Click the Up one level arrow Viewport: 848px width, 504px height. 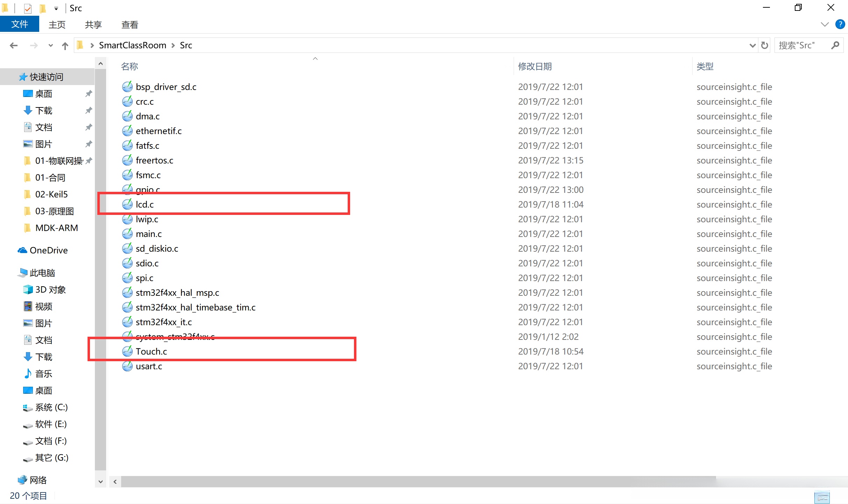pyautogui.click(x=65, y=45)
